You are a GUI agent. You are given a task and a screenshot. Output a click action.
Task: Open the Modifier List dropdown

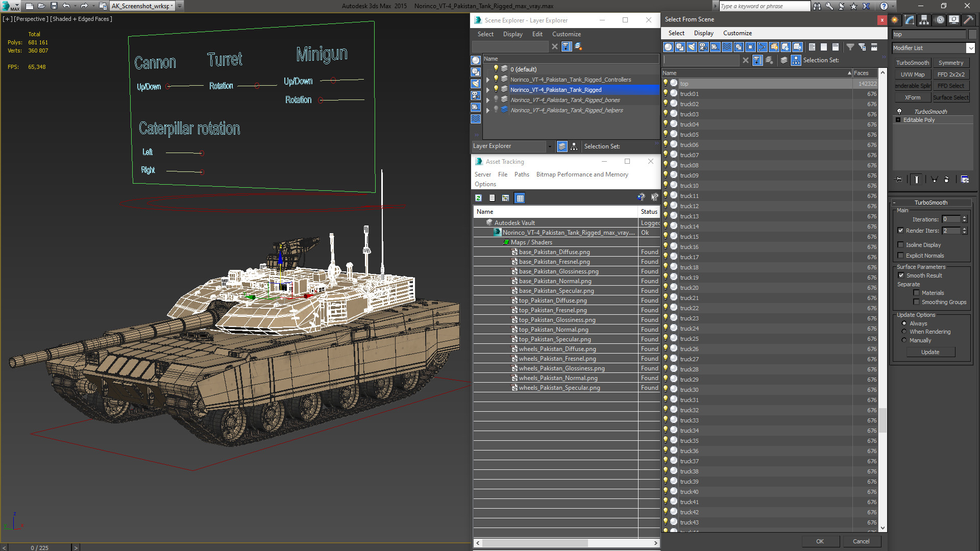coord(970,48)
